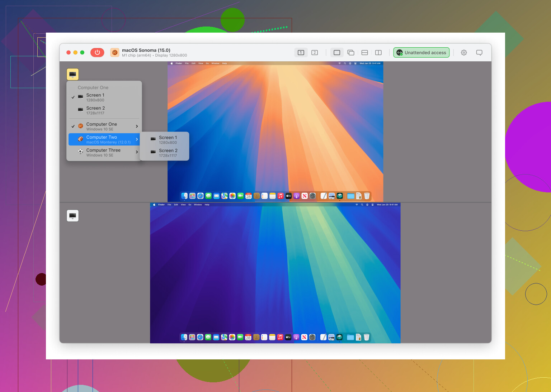This screenshot has width=551, height=392.
Task: Toggle display 2 in the toolbar
Action: [x=315, y=53]
